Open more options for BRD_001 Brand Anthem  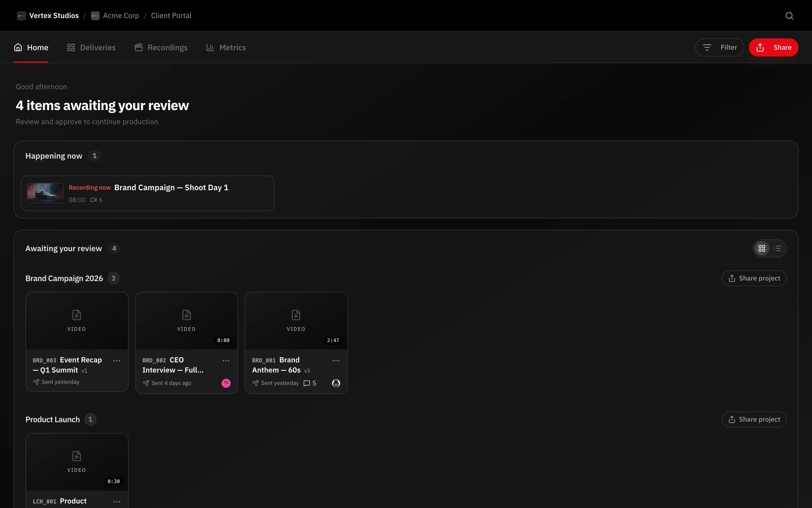[336, 360]
